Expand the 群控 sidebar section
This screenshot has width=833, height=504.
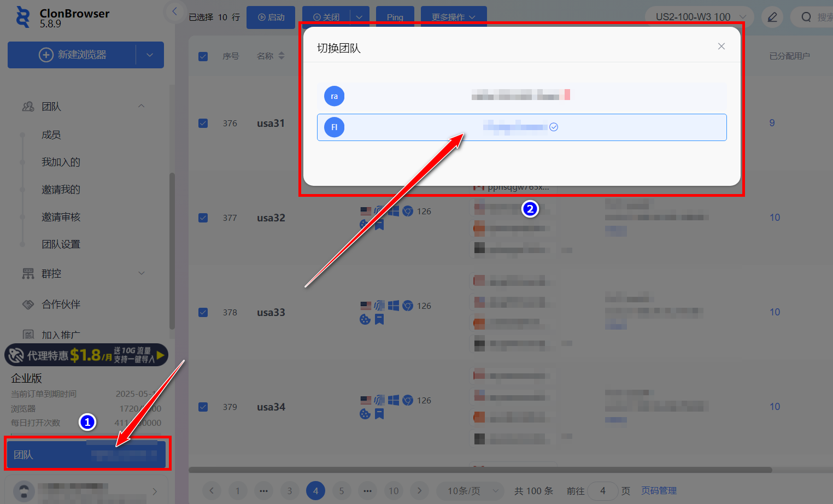pyautogui.click(x=141, y=273)
